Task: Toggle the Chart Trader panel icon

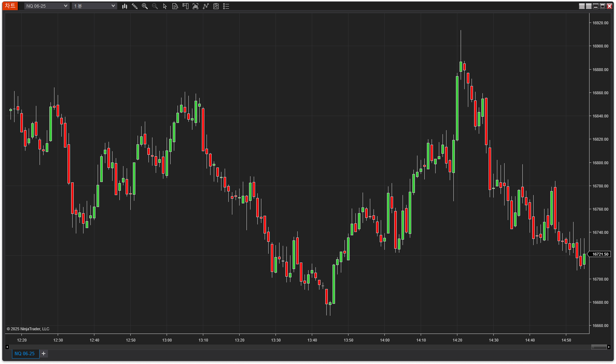Action: point(185,6)
